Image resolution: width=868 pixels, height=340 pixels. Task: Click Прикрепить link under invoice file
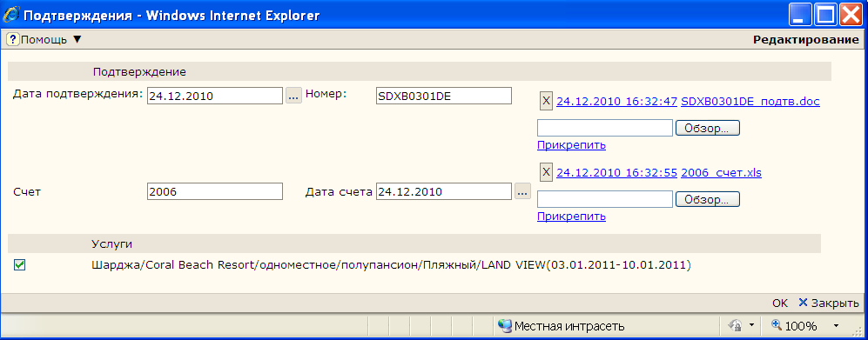571,217
